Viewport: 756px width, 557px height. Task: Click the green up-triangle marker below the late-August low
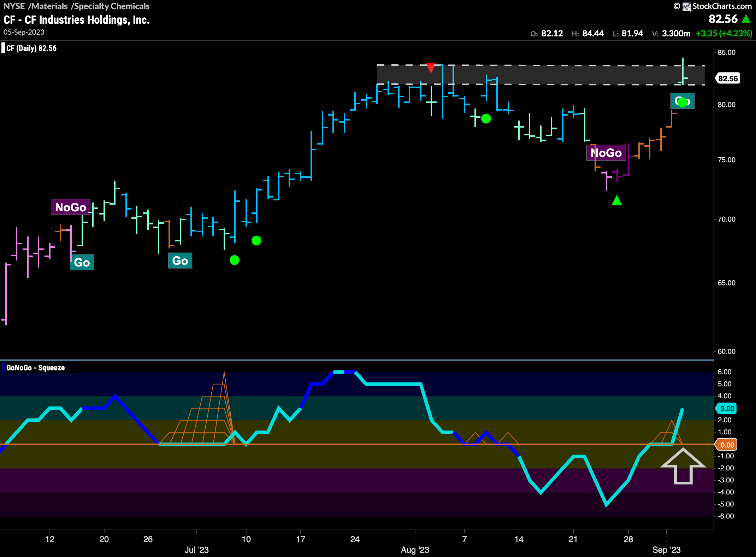pos(616,200)
